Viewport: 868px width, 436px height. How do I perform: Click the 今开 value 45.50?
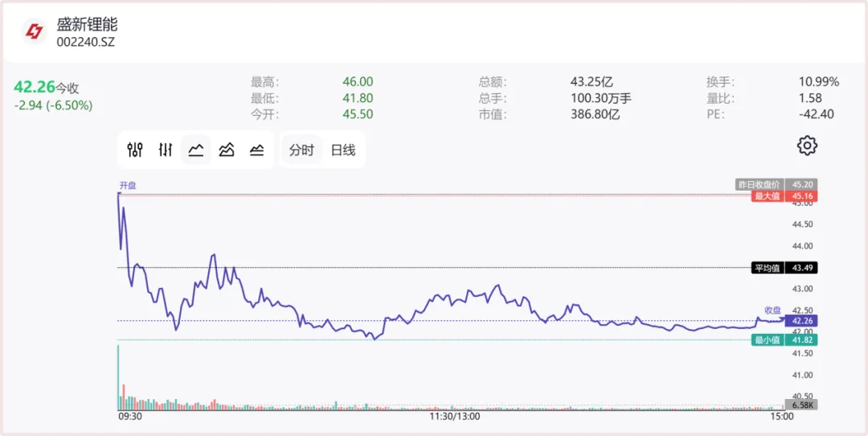(x=358, y=115)
